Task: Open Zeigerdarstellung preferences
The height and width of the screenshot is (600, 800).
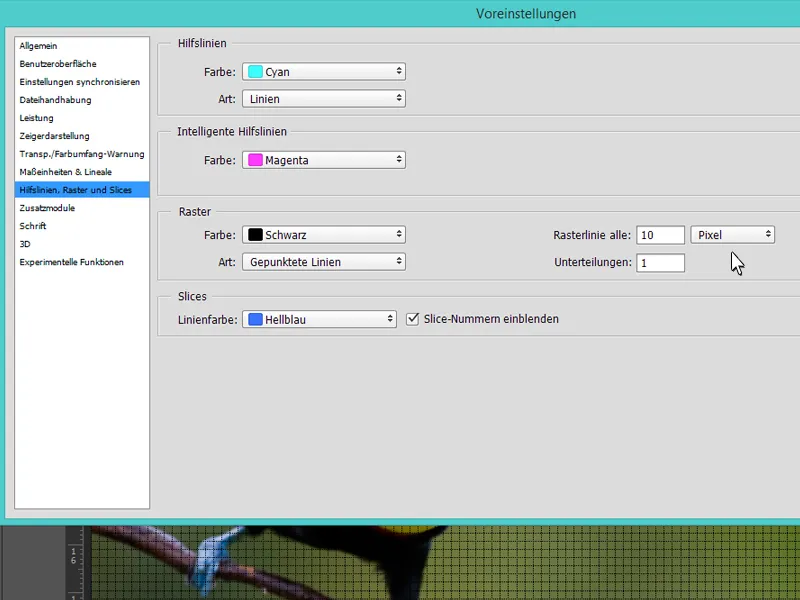Action: [54, 136]
